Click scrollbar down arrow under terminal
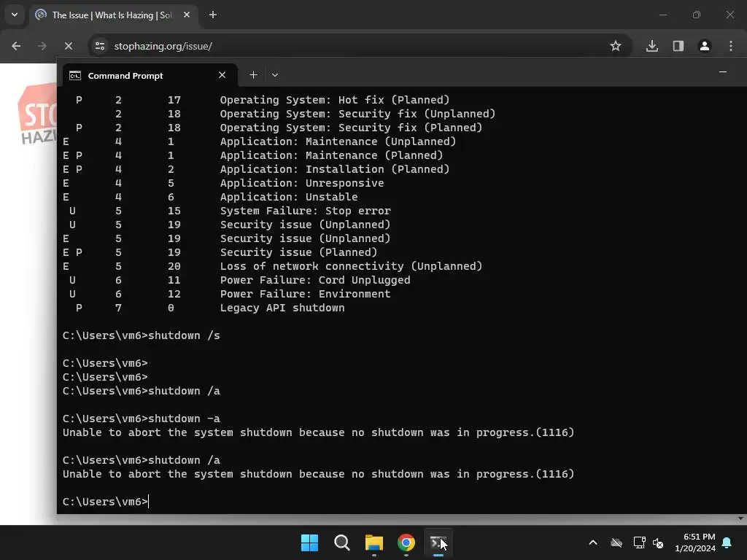747x560 pixels. [740, 518]
